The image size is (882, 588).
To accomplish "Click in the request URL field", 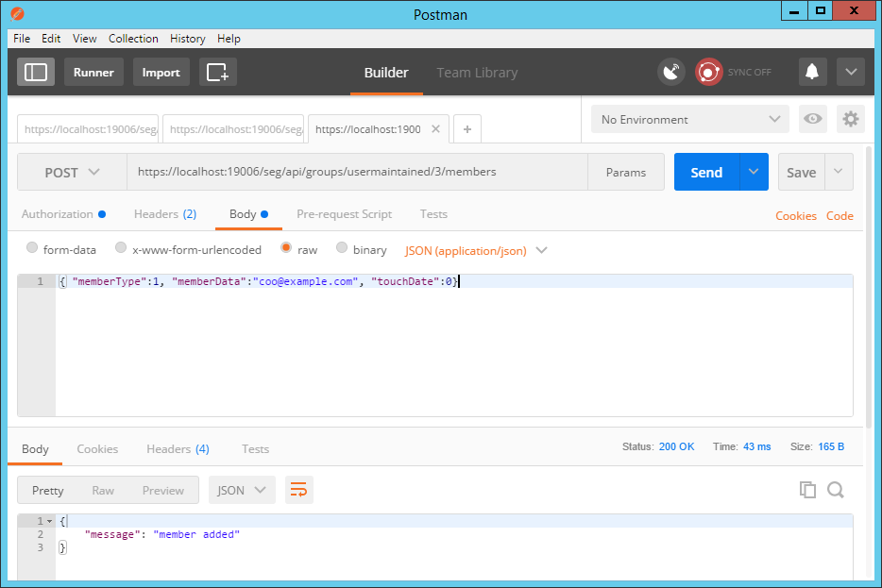I will [357, 173].
